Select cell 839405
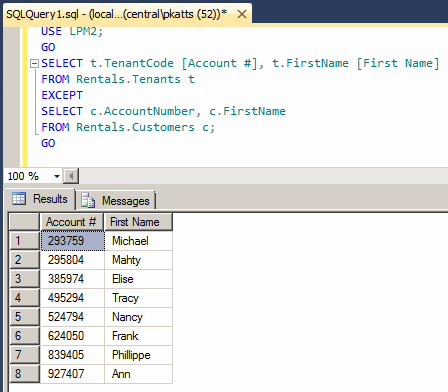 72,355
